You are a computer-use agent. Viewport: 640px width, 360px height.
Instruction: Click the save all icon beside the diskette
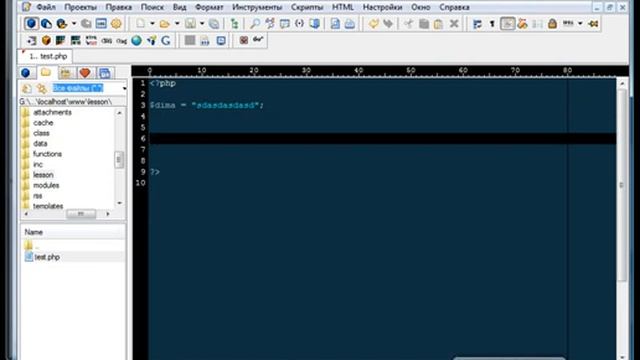click(214, 24)
